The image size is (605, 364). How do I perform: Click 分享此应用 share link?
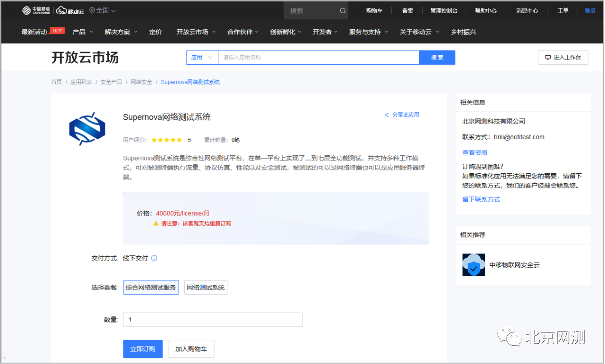[x=402, y=115]
